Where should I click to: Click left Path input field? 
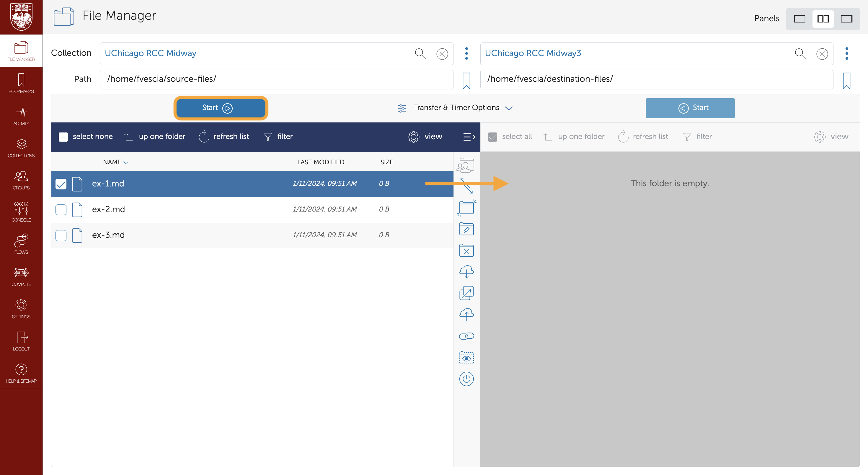[277, 79]
